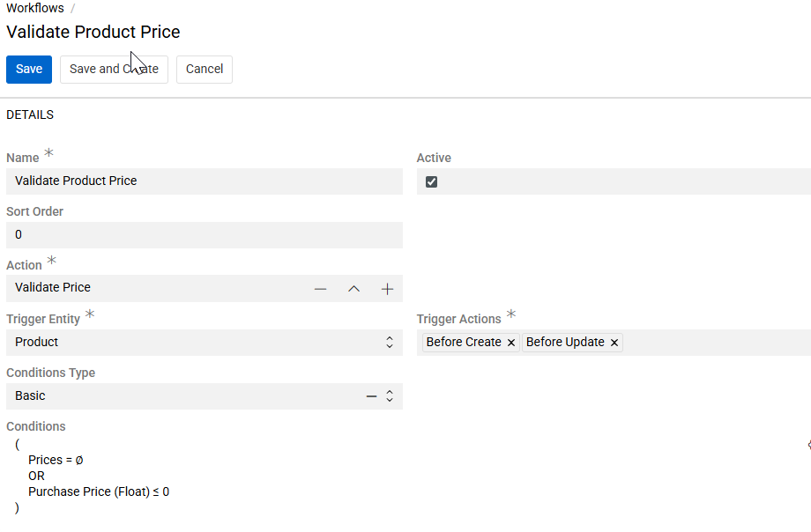This screenshot has width=811, height=532.
Task: Click the Before Update tag label
Action: point(565,343)
